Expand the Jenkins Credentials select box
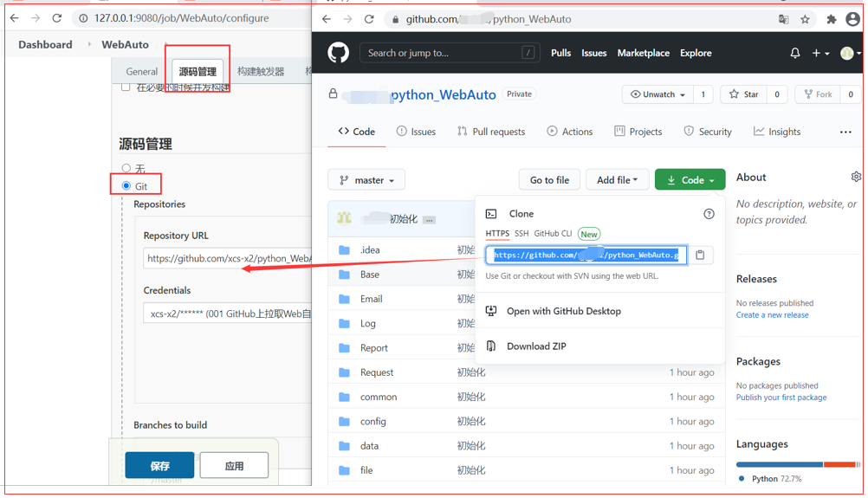The width and height of the screenshot is (868, 498). click(x=227, y=314)
